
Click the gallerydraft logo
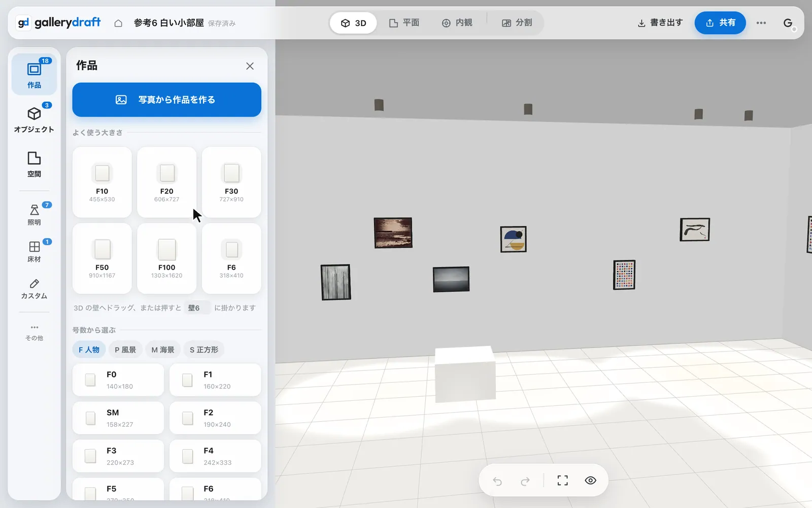59,23
